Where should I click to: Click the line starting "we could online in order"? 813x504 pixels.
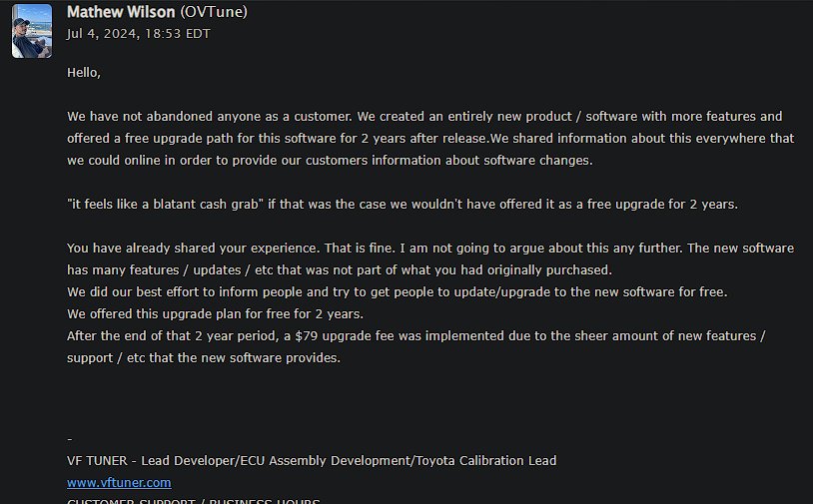[330, 160]
